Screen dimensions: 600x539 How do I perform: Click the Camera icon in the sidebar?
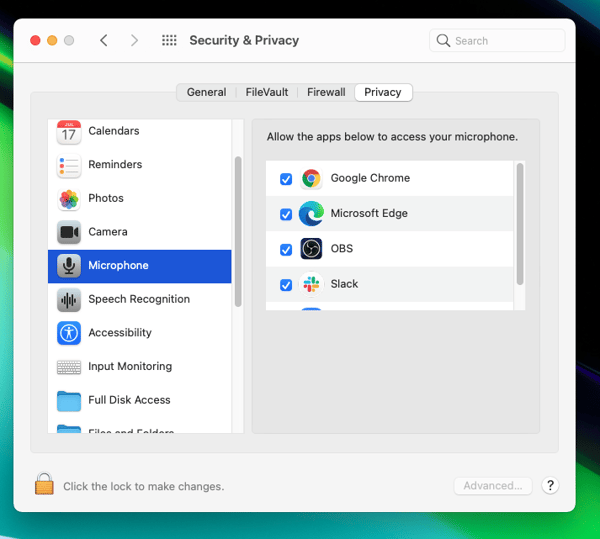[69, 232]
